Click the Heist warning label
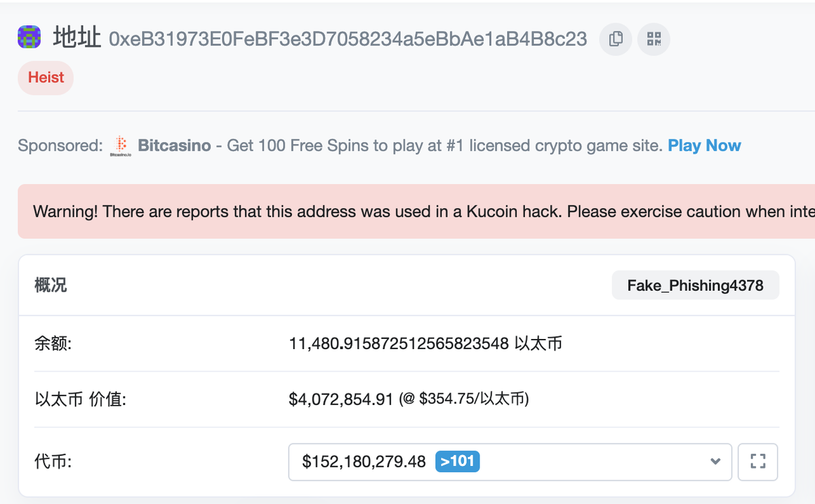This screenshot has width=815, height=504. pos(45,77)
